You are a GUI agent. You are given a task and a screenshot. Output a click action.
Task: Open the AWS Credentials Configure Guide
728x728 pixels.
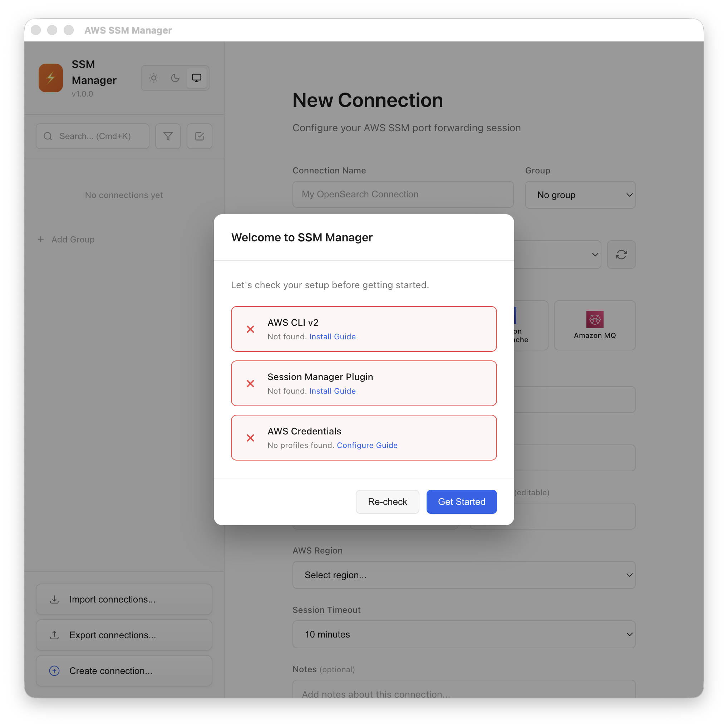367,445
